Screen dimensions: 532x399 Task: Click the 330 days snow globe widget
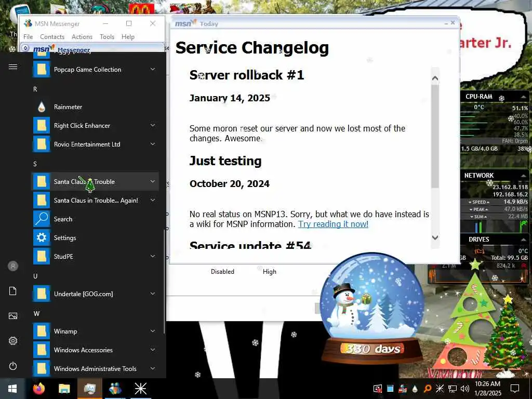(x=373, y=307)
